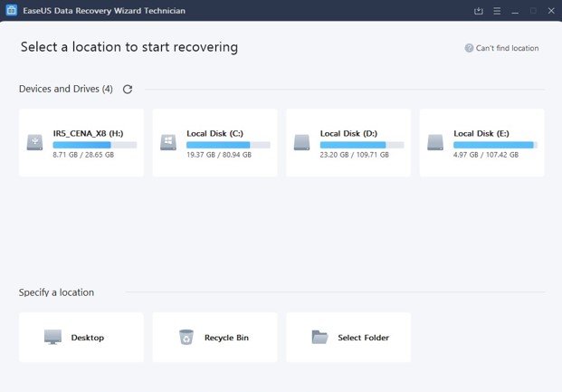
Task: Select Local Disk (E:) label
Action: click(481, 133)
